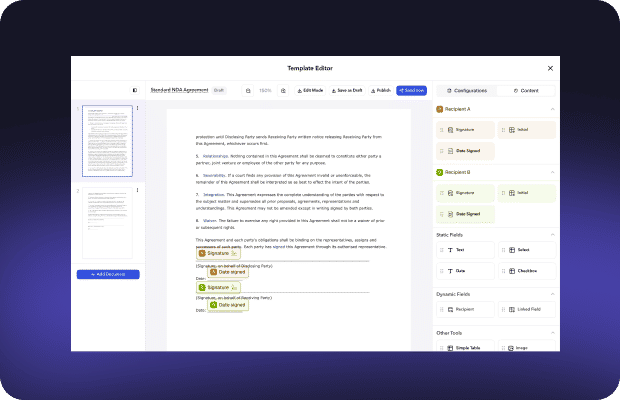Viewport: 620px width, 400px height.
Task: Click the Edit Mode button
Action: click(x=310, y=91)
